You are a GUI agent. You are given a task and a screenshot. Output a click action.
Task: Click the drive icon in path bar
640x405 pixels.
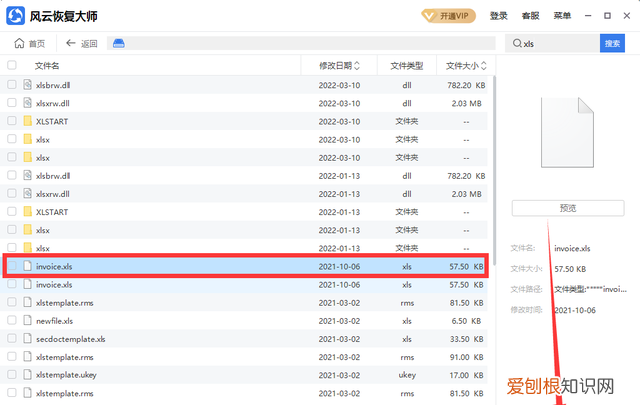pos(118,44)
